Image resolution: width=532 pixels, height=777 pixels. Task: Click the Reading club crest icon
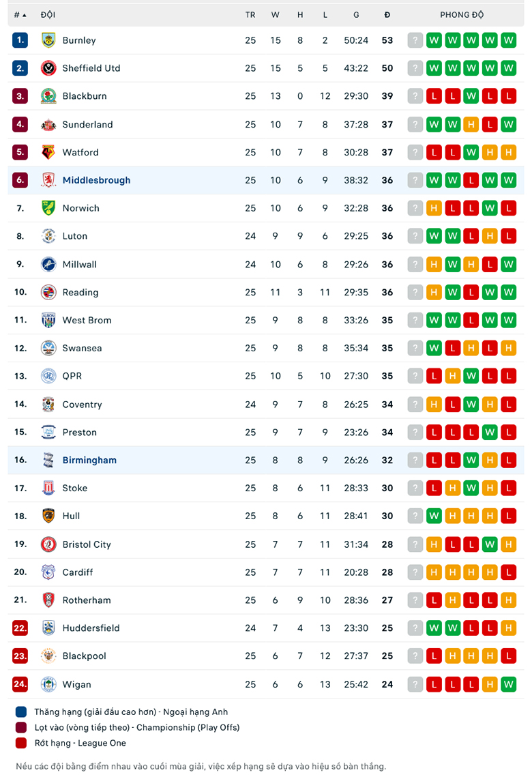(48, 292)
